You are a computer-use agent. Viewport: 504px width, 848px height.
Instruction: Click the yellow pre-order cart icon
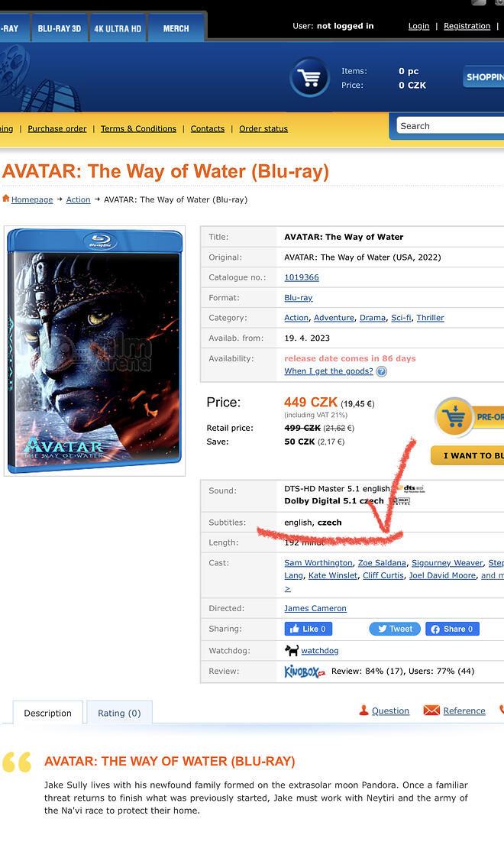point(454,416)
